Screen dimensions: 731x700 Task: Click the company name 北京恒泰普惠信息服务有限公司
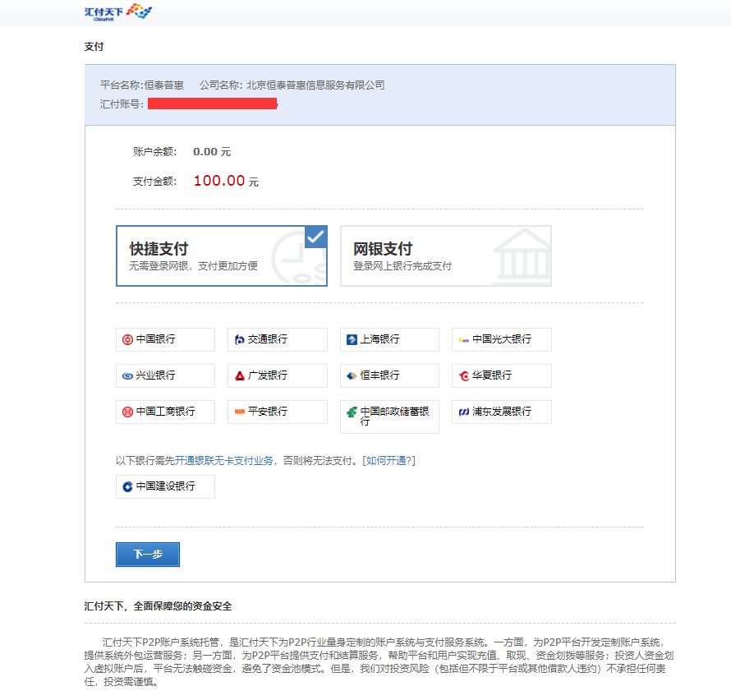pos(315,85)
